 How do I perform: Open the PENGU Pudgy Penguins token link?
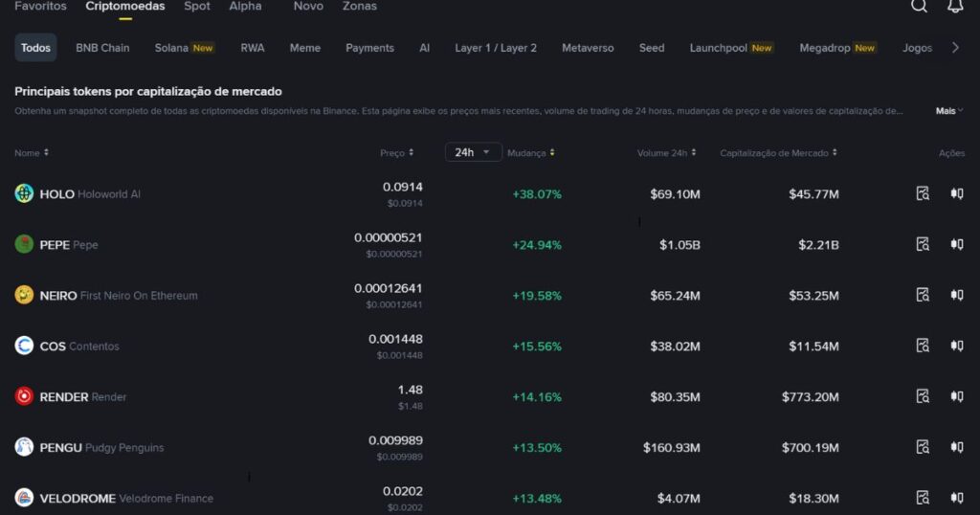(x=101, y=447)
